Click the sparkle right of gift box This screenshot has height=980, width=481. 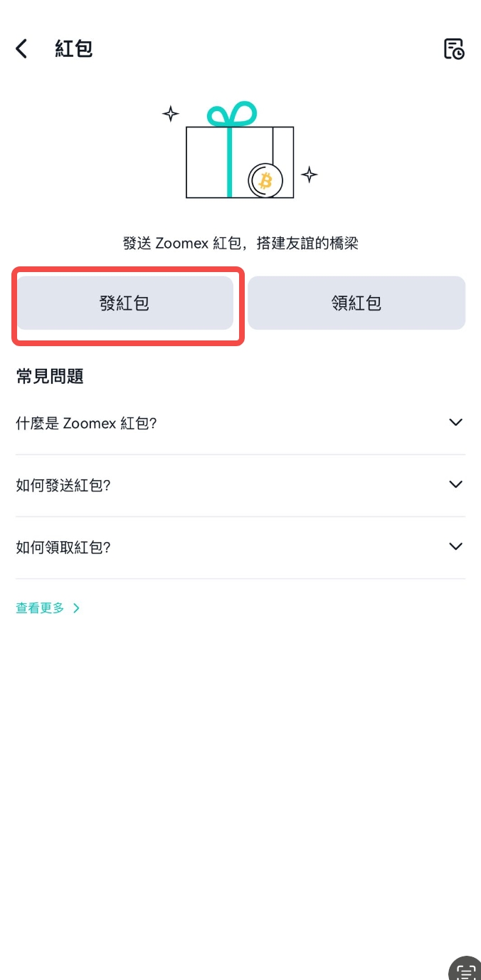pyautogui.click(x=309, y=174)
